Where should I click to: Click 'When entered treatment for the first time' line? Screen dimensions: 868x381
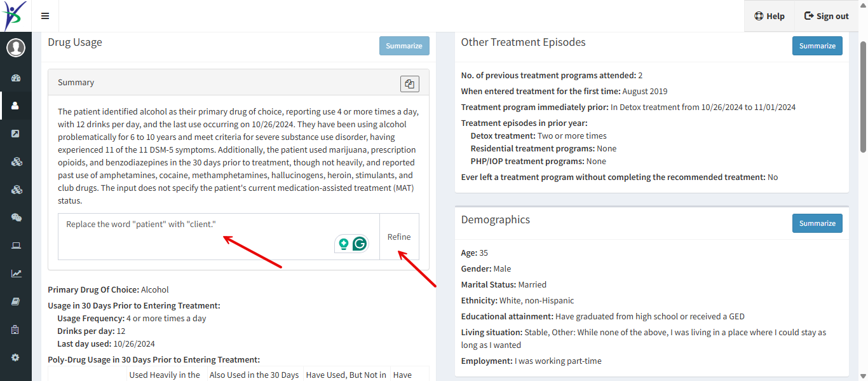pos(564,92)
